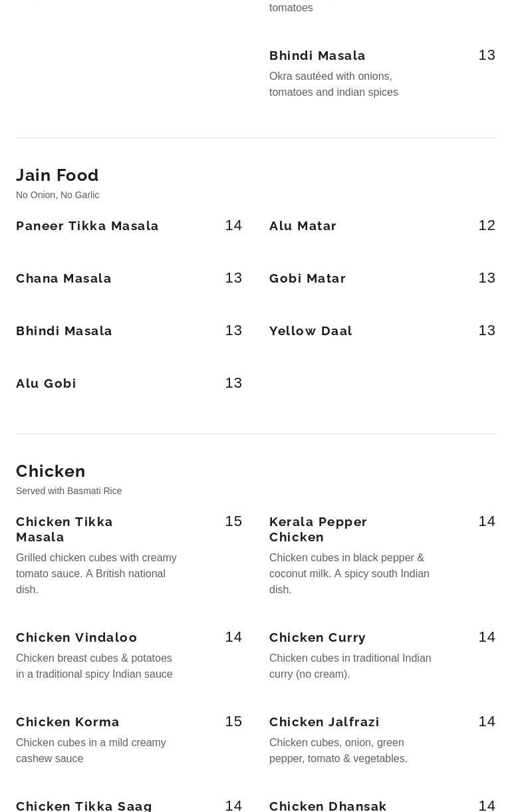Click the "Served with Basmati Rice" note
512x812 pixels.
(x=68, y=491)
